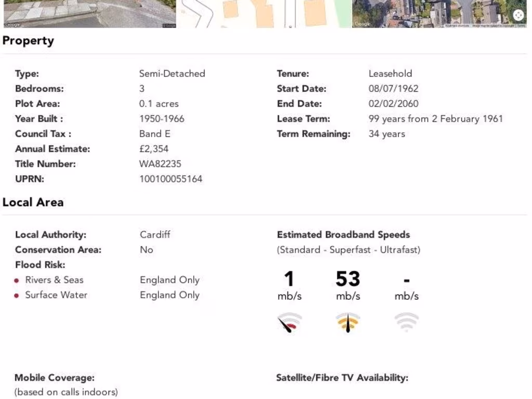
Task: Click the 53 mb/s superfast speed figure
Action: click(x=348, y=280)
